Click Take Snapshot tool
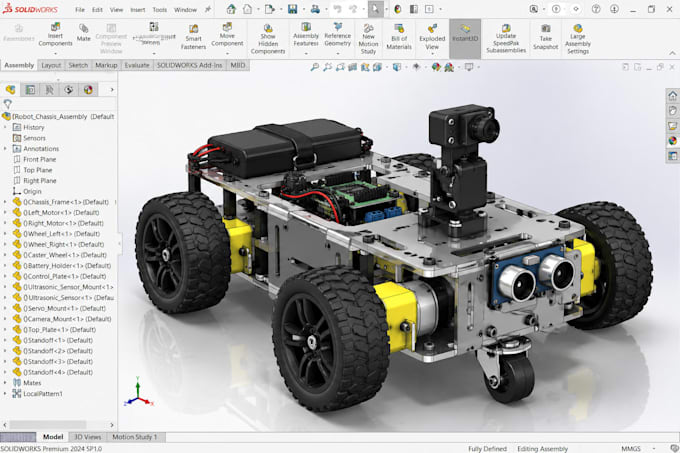Viewport: 680px width, 453px height. [x=546, y=37]
